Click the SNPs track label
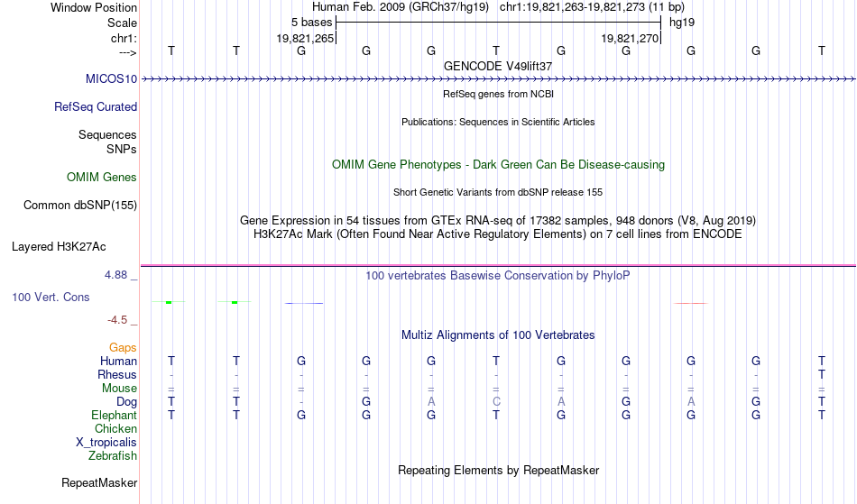 [122, 149]
